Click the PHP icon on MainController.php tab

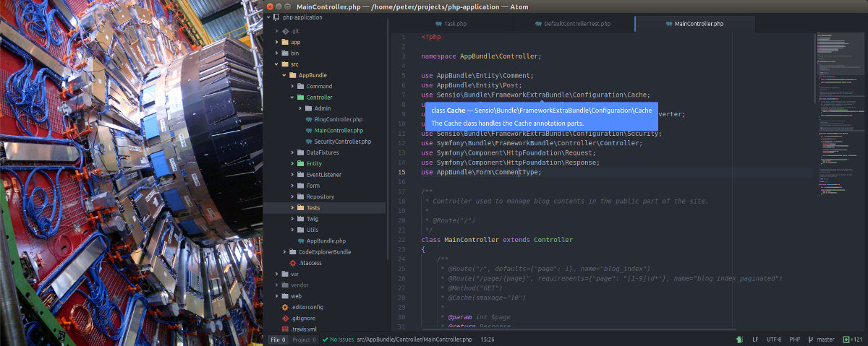click(669, 24)
